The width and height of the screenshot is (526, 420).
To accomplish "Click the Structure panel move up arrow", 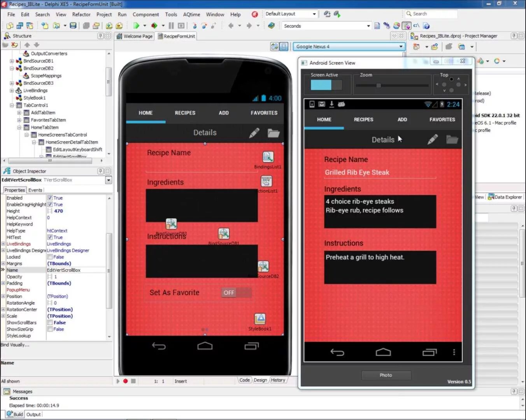I will coord(27,45).
